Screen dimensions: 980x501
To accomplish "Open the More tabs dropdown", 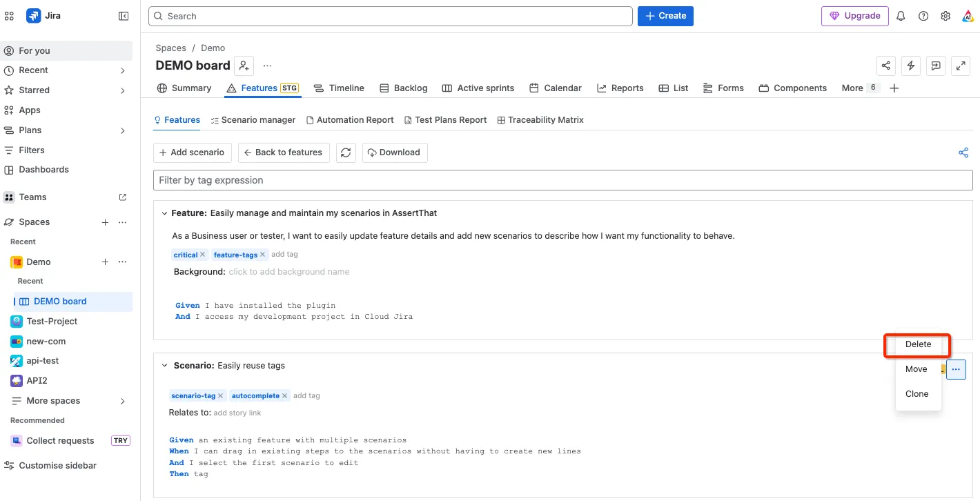I will point(860,88).
